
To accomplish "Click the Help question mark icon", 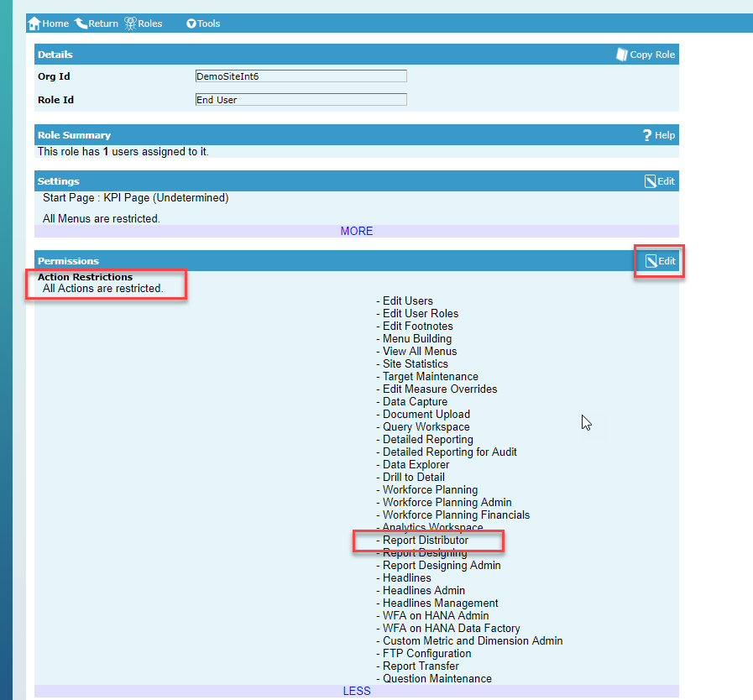I will (647, 135).
